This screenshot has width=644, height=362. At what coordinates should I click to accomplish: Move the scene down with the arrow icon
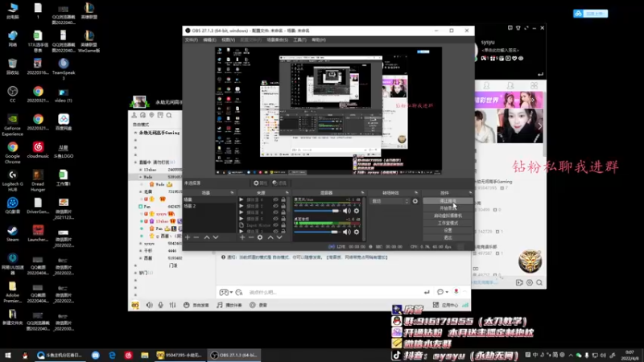coord(216,237)
